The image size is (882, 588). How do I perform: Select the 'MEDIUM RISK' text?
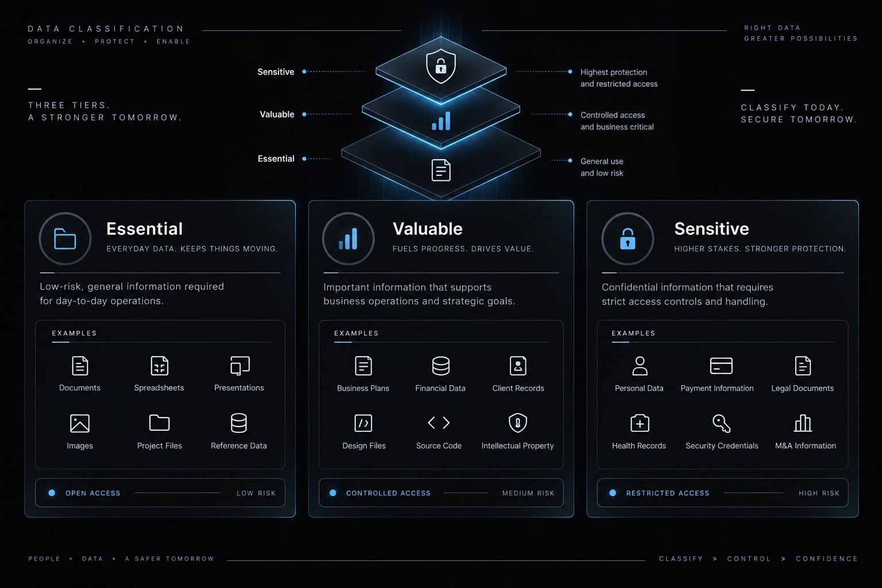(528, 493)
